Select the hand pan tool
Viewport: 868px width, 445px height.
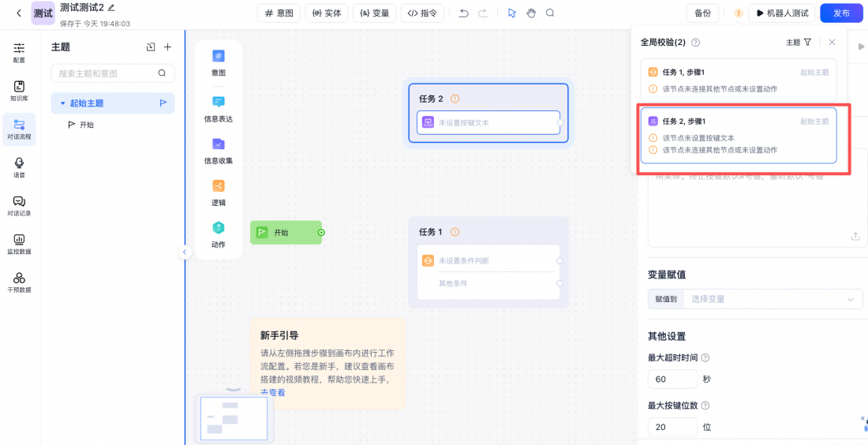(x=531, y=13)
